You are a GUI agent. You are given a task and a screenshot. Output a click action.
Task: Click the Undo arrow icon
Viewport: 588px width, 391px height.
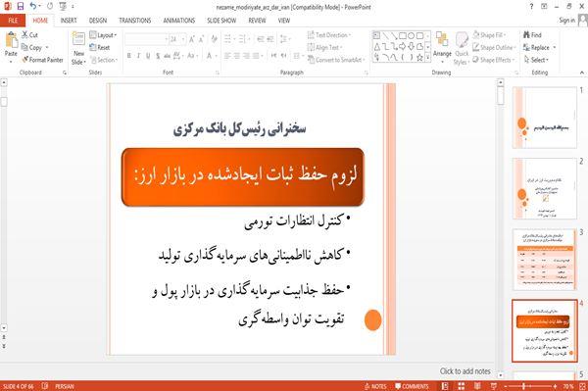(33, 7)
